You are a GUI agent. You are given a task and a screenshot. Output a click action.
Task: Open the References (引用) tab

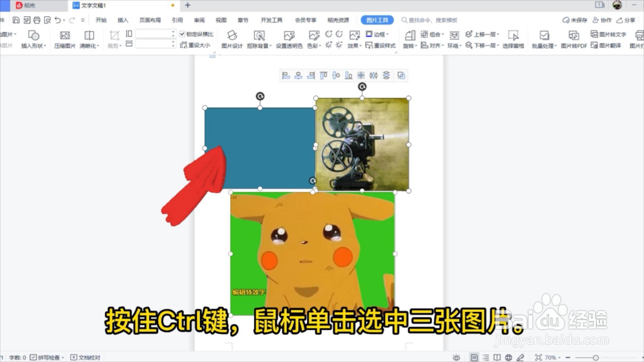click(177, 20)
